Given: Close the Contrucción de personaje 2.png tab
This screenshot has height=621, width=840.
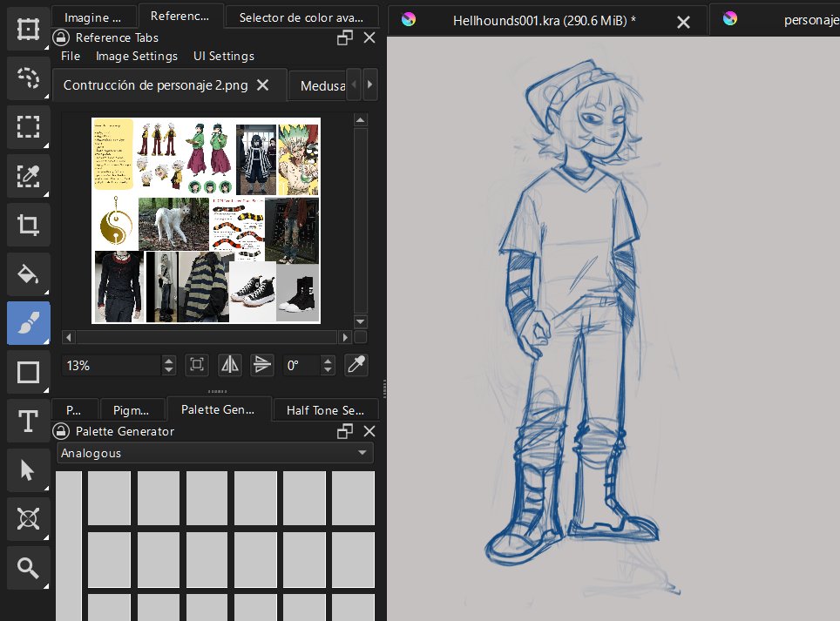Looking at the screenshot, I should click(262, 85).
